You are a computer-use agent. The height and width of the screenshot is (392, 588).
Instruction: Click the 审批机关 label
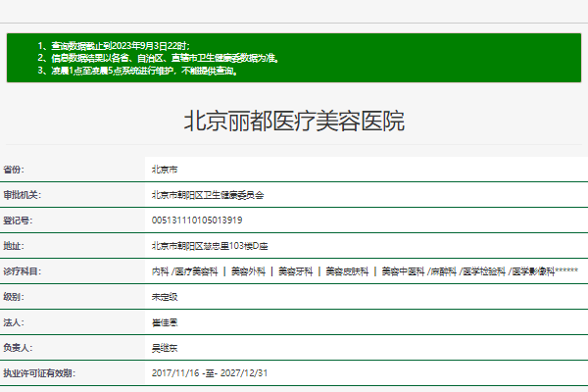click(x=22, y=195)
